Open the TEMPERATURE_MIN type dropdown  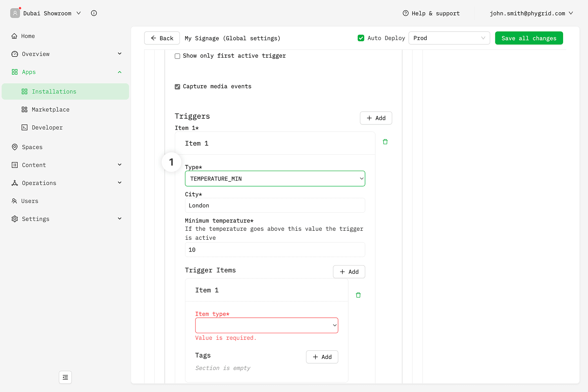click(275, 178)
